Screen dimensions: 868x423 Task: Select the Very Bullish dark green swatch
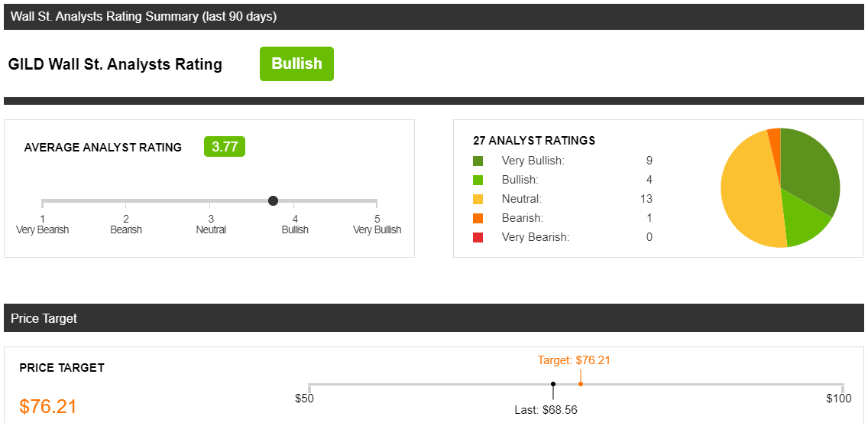(478, 161)
